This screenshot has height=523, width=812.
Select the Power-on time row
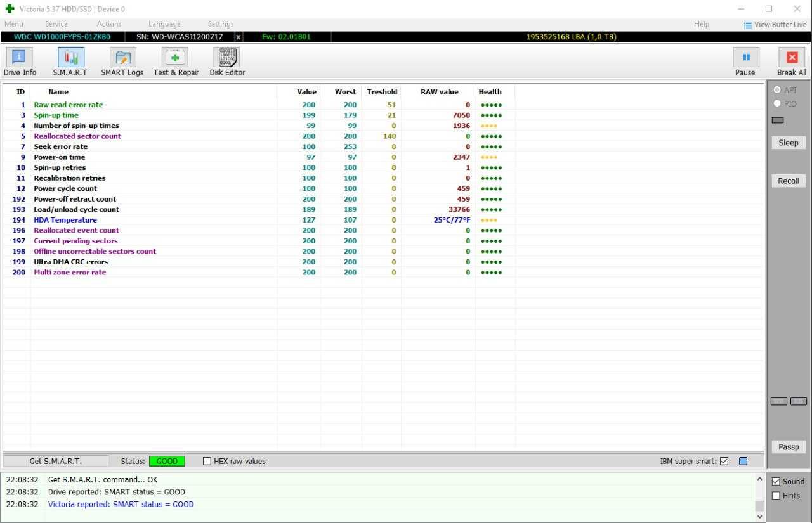click(260, 157)
